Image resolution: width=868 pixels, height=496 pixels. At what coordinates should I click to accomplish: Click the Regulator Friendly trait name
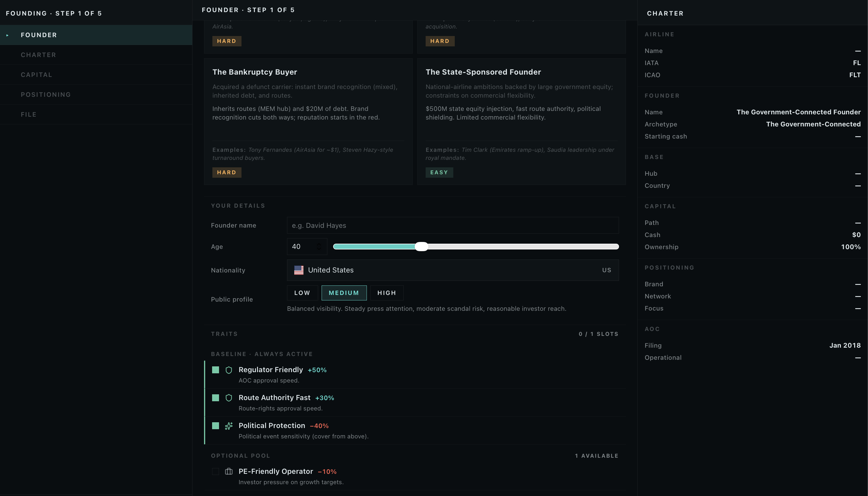click(x=271, y=370)
